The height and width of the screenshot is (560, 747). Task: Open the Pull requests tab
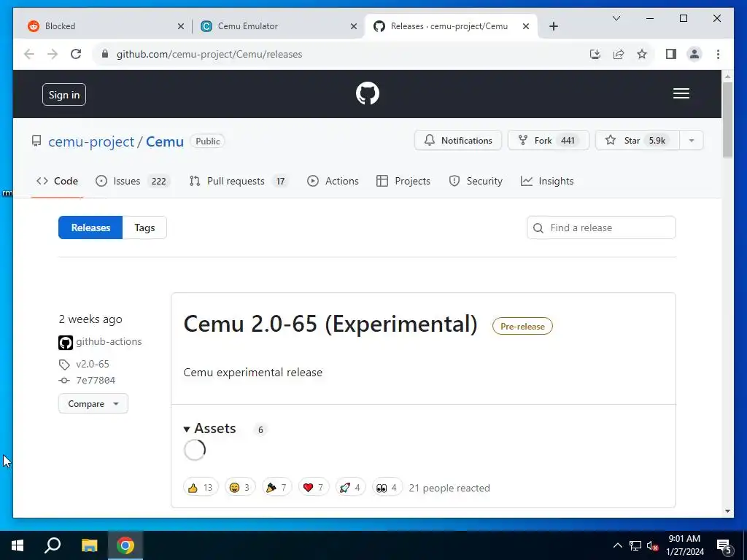point(239,181)
